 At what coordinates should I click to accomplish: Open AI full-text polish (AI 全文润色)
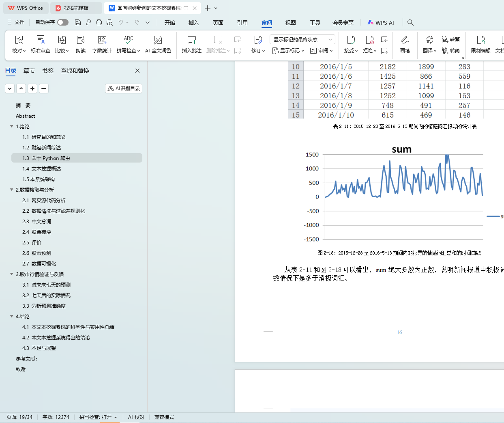(158, 40)
